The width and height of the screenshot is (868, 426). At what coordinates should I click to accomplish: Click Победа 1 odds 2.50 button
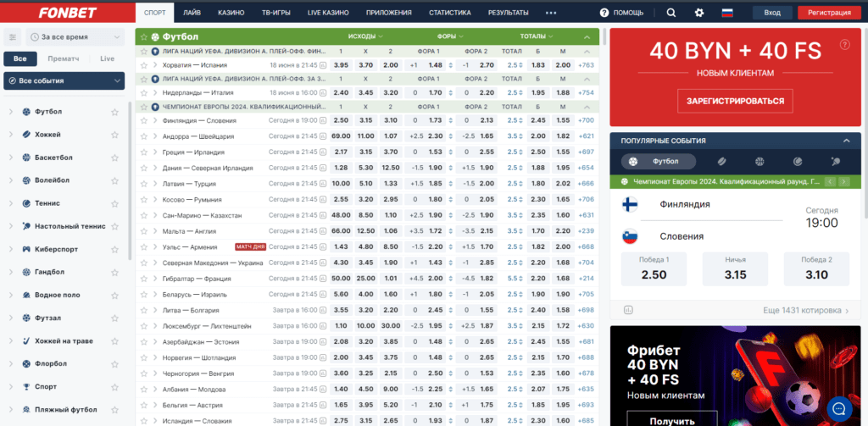point(654,268)
